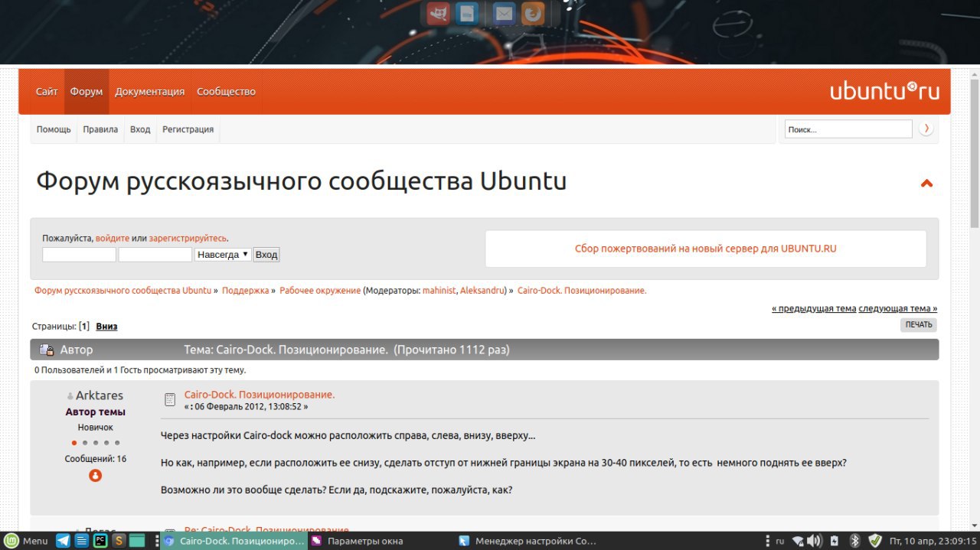The image size is (980, 550).
Task: Open the Форум navigation tab
Action: click(87, 91)
